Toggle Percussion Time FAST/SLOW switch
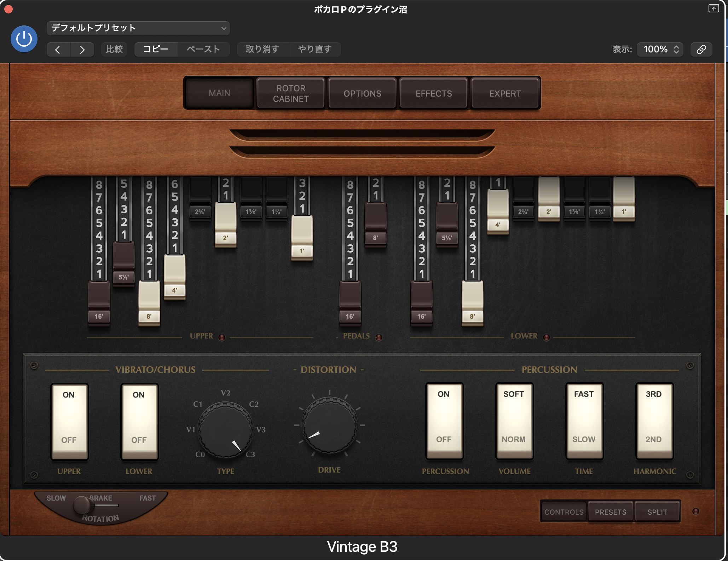The image size is (728, 561). tap(584, 421)
